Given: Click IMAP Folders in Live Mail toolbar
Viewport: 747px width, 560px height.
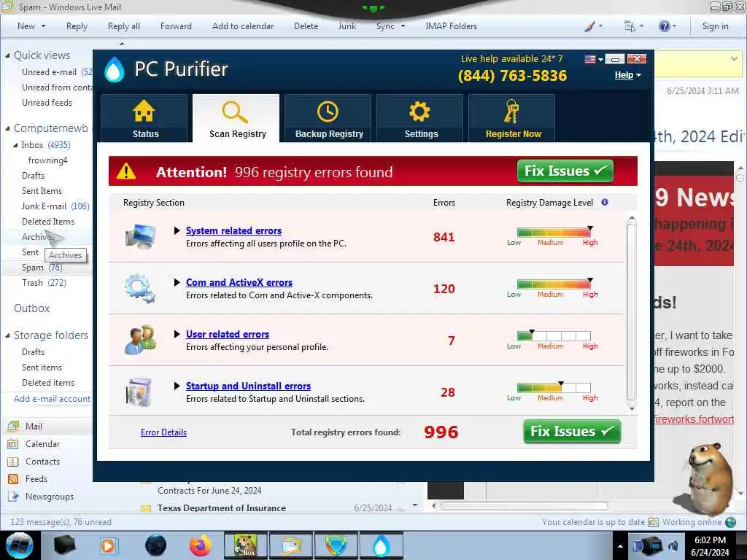Looking at the screenshot, I should (x=451, y=26).
